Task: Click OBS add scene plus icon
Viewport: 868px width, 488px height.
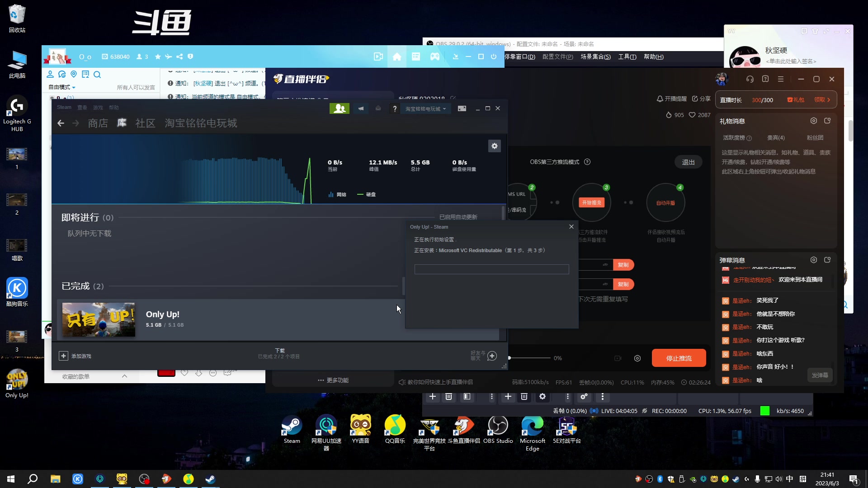Action: tap(433, 397)
